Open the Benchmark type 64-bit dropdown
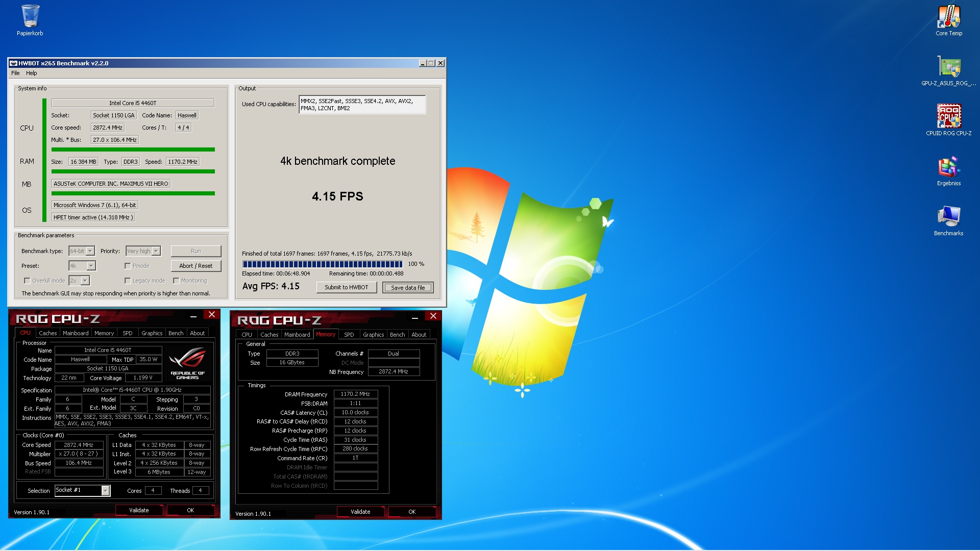This screenshot has width=980, height=551. pos(82,251)
